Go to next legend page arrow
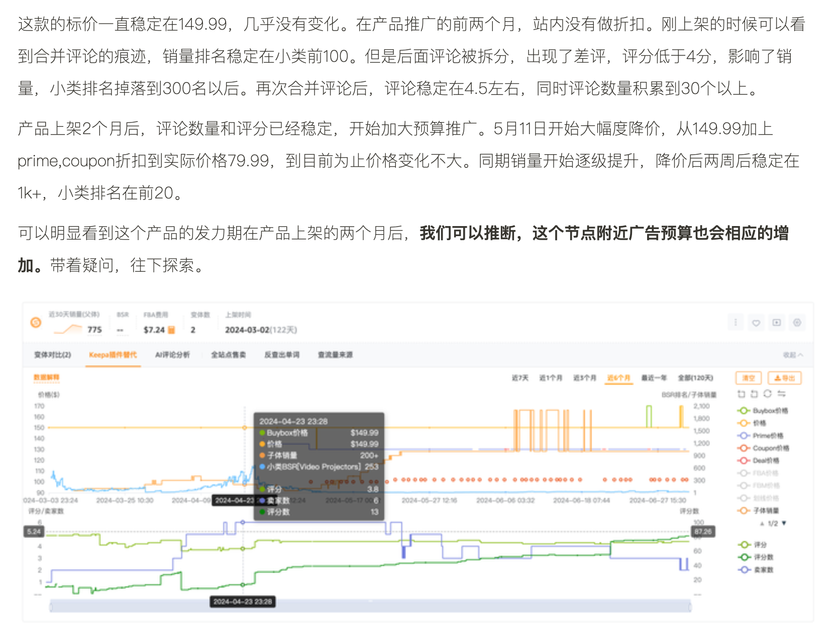This screenshot has height=644, width=840. click(784, 523)
